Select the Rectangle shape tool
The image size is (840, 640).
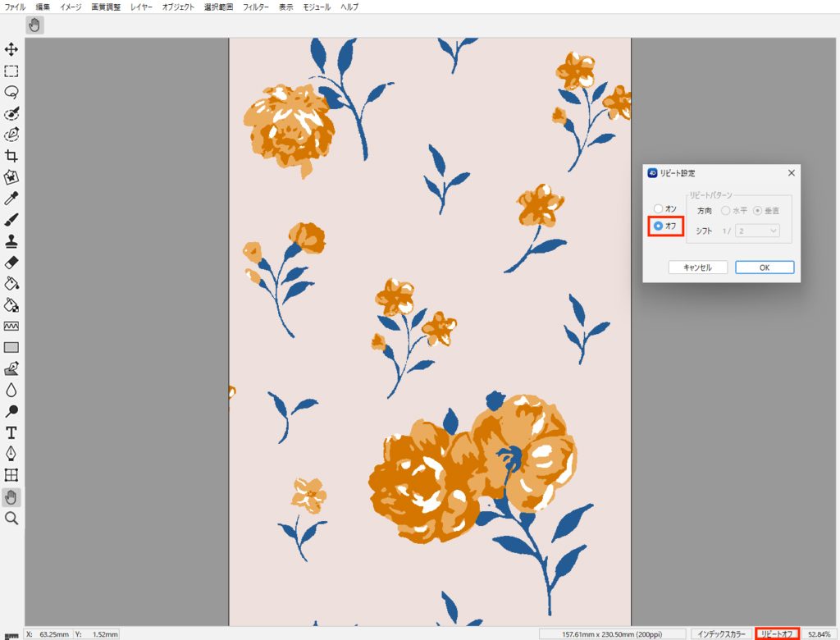tap(11, 347)
